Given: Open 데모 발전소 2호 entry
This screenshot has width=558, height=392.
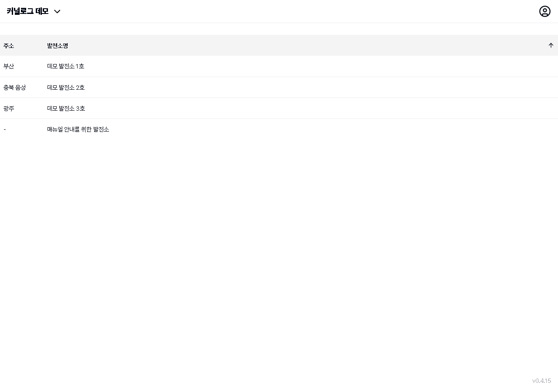Looking at the screenshot, I should 66,88.
